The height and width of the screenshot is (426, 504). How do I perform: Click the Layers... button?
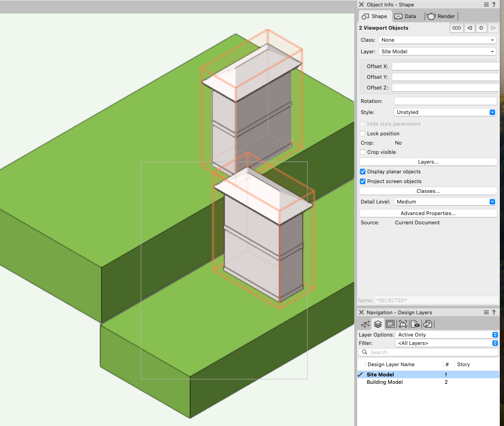[428, 162]
